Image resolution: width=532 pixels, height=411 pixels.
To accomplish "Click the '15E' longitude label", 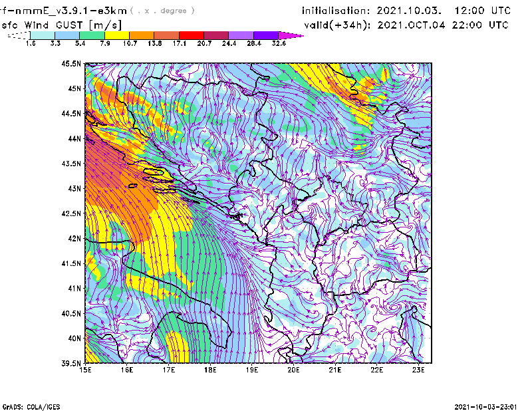I will point(85,370).
